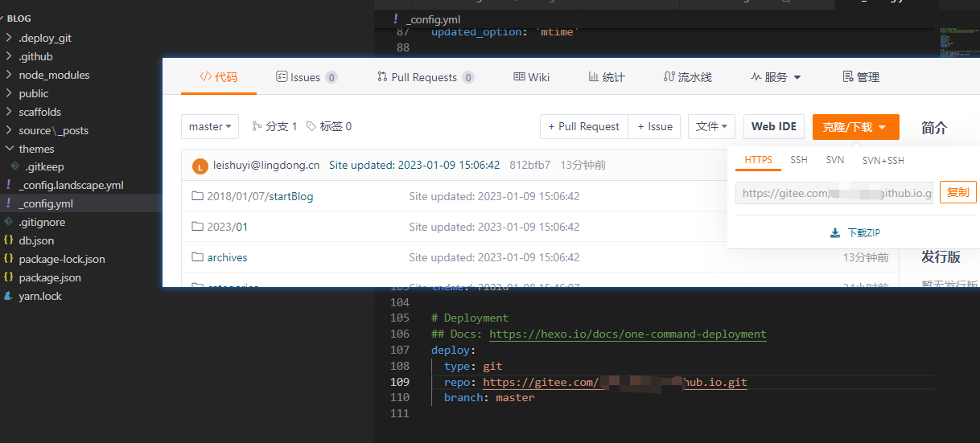The width and height of the screenshot is (980, 443).
Task: Open the master branch dropdown
Action: click(210, 126)
